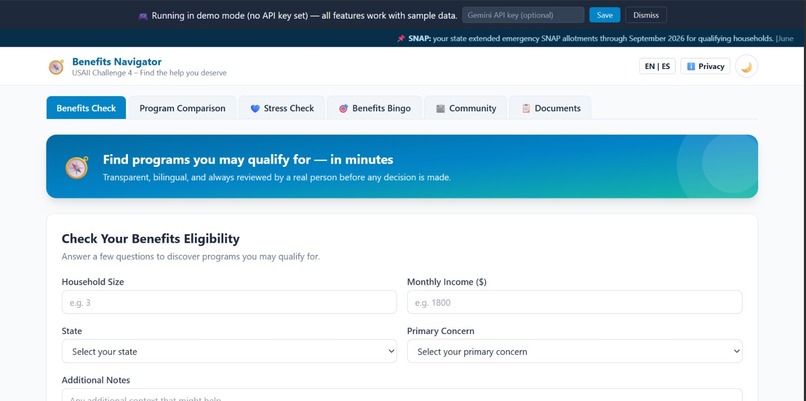806x401 pixels.
Task: Dismiss the demo mode banner
Action: [646, 15]
